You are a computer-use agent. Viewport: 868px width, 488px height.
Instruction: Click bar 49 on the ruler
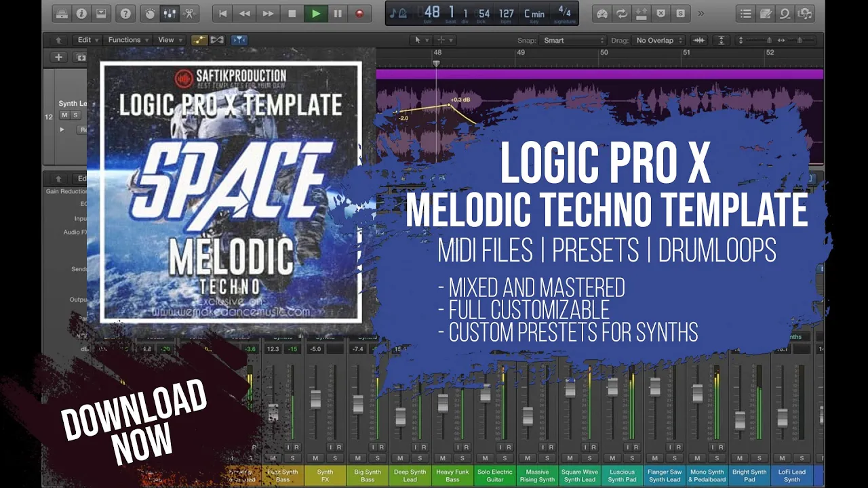[x=520, y=52]
